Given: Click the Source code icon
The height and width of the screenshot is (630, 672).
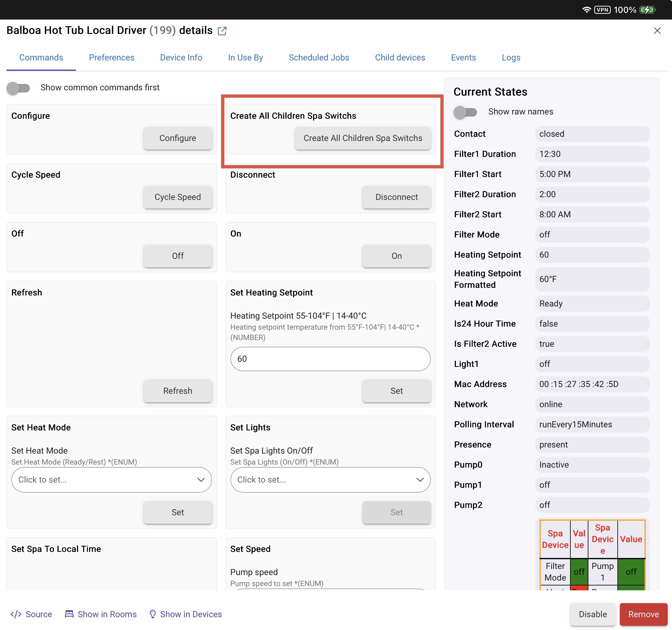Looking at the screenshot, I should click(x=16, y=614).
